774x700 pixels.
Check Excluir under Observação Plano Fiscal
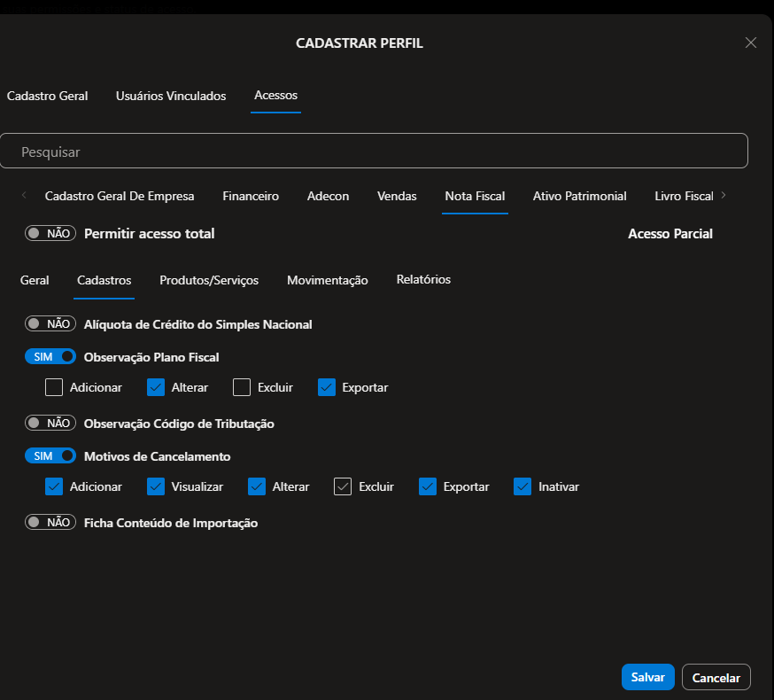coord(242,387)
